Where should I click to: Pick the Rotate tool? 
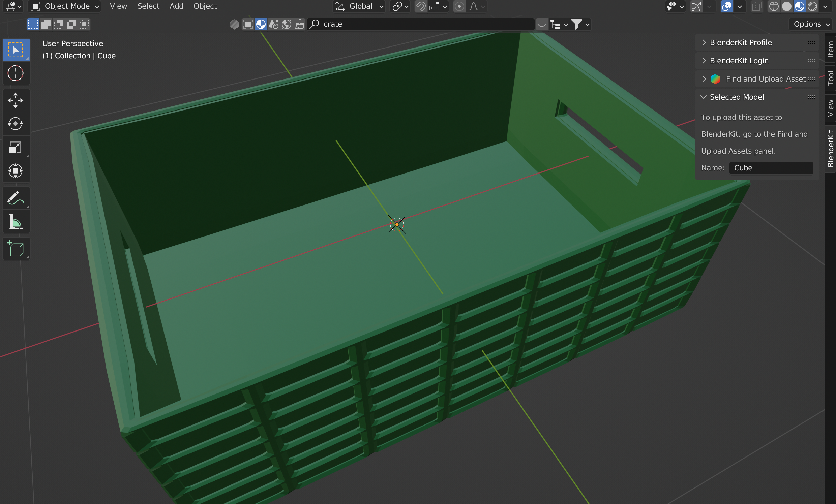[16, 124]
